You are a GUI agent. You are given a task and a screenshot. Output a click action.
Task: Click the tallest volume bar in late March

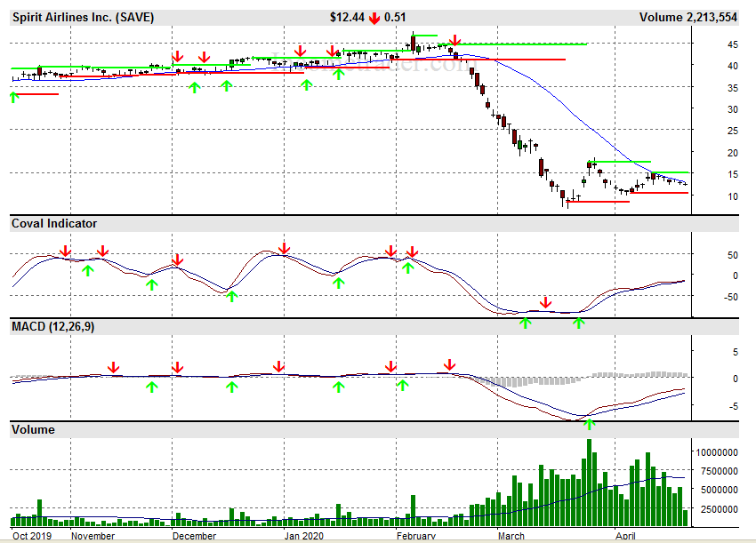click(589, 483)
